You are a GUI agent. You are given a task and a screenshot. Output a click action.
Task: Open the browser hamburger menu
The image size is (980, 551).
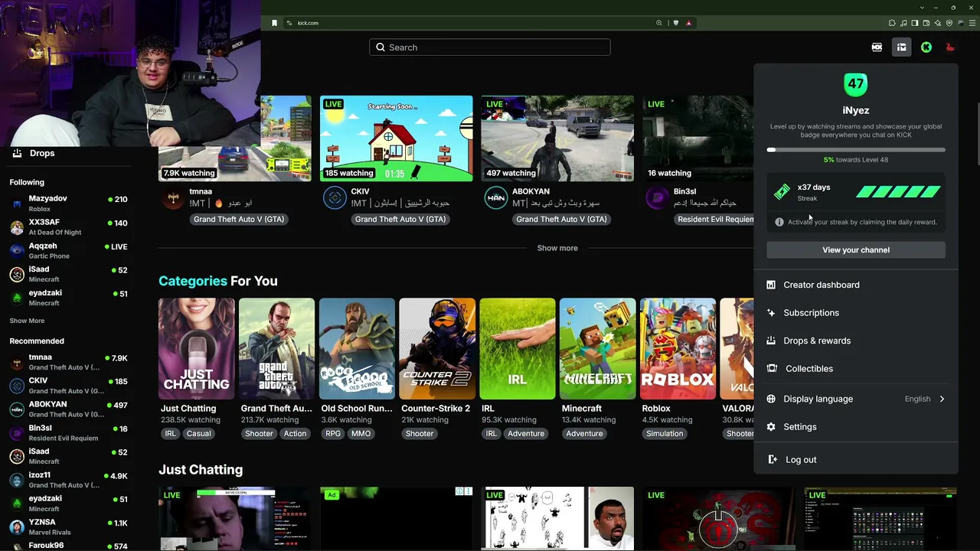(x=973, y=23)
